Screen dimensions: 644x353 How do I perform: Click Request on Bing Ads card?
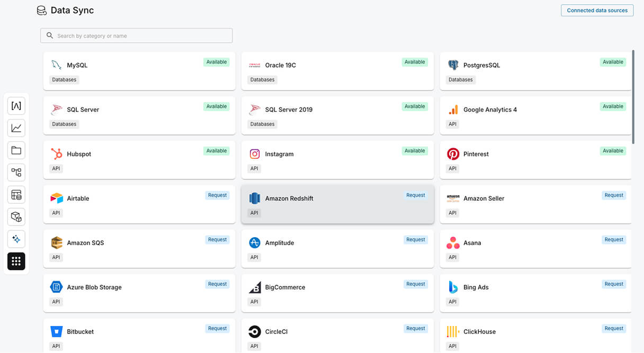614,284
